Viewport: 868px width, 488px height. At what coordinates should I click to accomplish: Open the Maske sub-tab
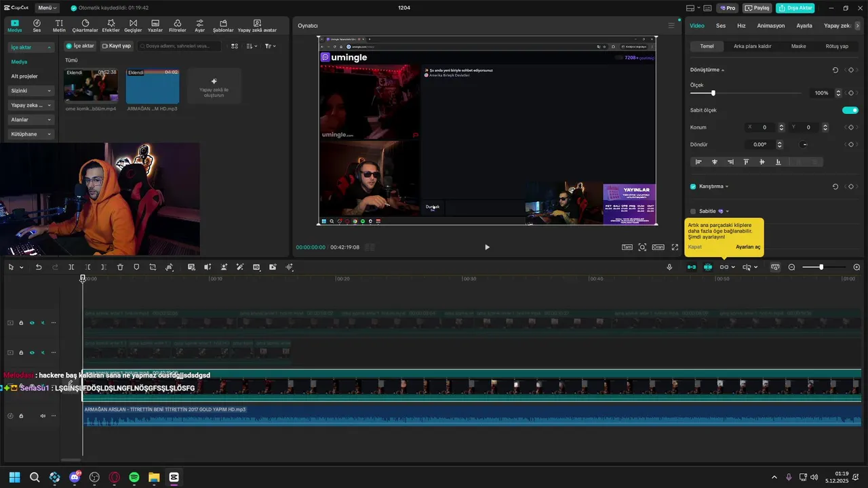(x=798, y=46)
